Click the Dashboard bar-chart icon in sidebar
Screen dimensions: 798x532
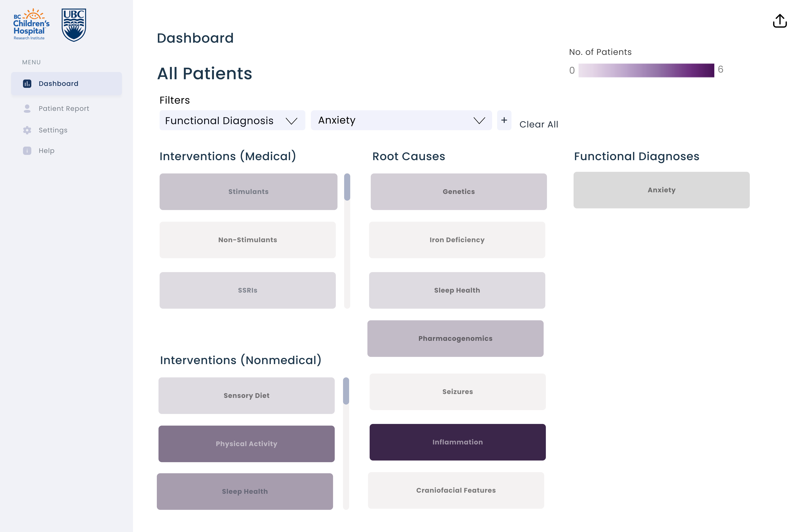pyautogui.click(x=27, y=83)
